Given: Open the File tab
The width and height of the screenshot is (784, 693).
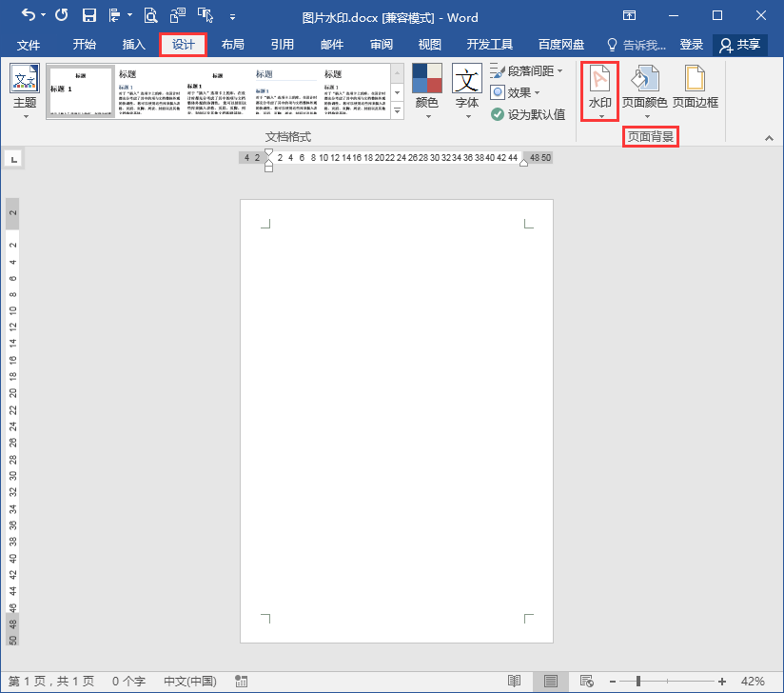Looking at the screenshot, I should point(28,45).
